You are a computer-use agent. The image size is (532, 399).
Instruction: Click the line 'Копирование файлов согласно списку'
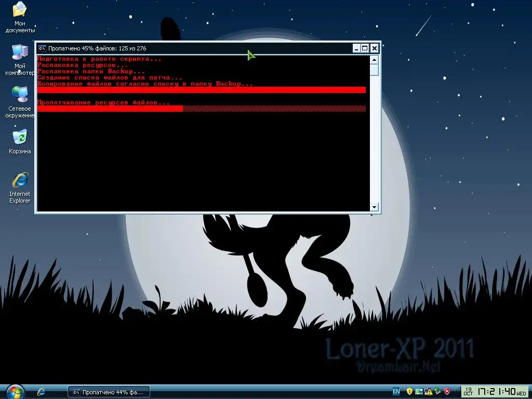click(145, 84)
